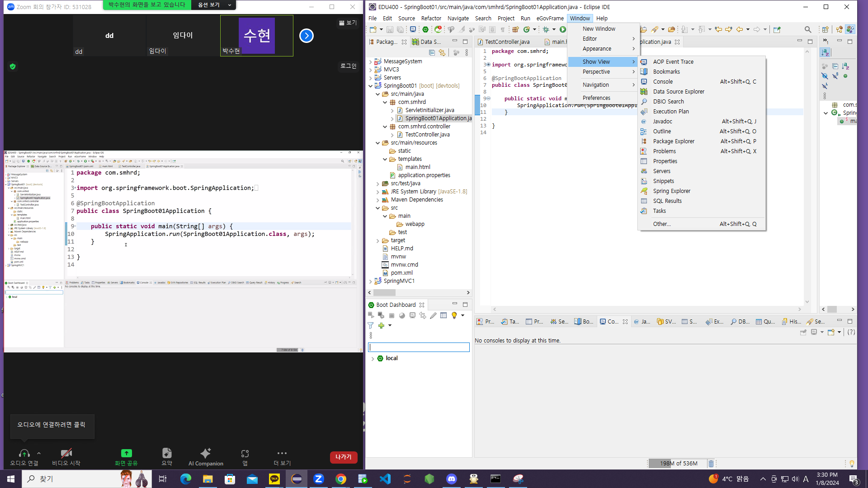Screen dimensions: 868x488
Task: Click the garbage collector trash icon
Action: coord(711,464)
